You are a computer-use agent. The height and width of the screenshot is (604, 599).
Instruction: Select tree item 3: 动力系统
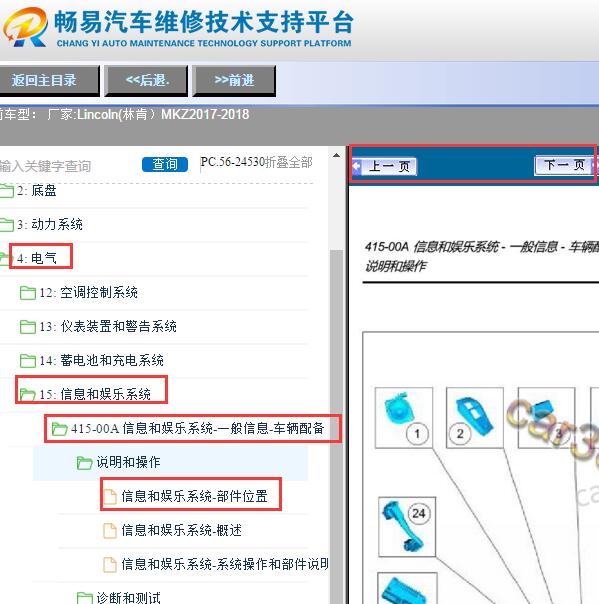click(x=50, y=224)
